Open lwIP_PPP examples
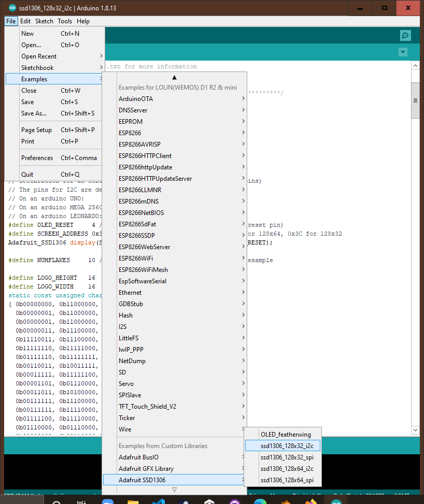 point(175,350)
